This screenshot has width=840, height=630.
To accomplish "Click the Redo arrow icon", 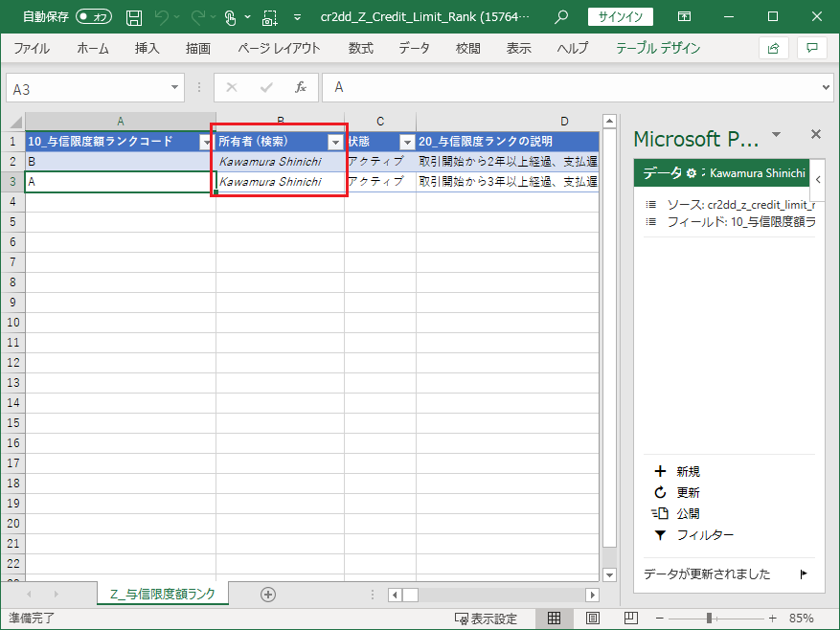I will tap(197, 17).
